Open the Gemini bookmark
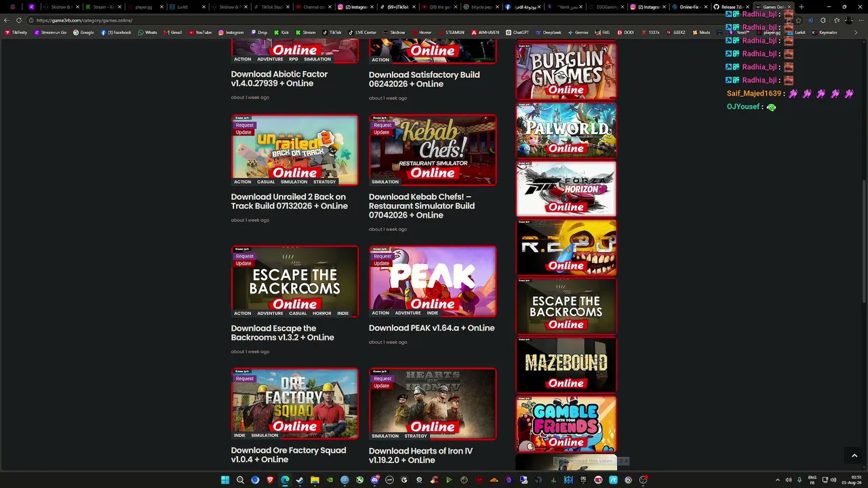 click(x=578, y=33)
